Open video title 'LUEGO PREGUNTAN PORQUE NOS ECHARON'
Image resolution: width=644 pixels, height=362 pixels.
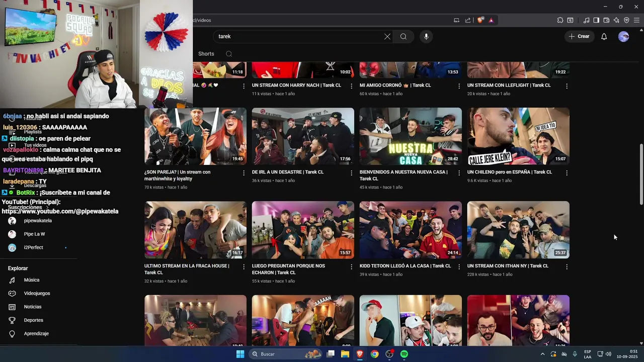pos(288,269)
